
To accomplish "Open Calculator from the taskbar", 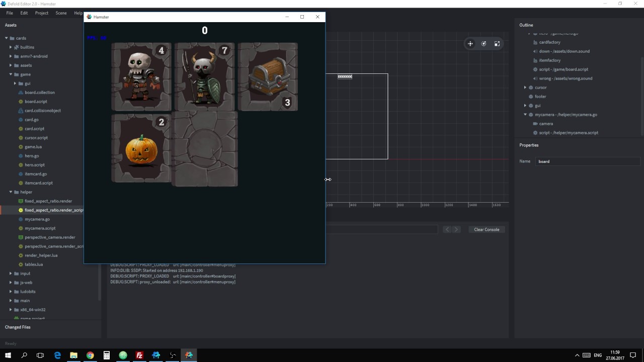I will pos(107,355).
